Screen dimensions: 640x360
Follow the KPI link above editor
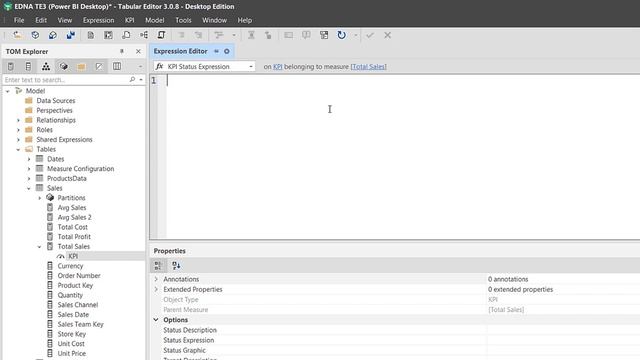click(278, 67)
